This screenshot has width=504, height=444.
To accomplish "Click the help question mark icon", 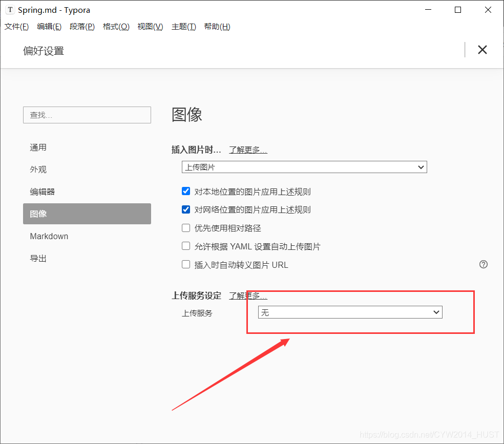I will point(483,264).
